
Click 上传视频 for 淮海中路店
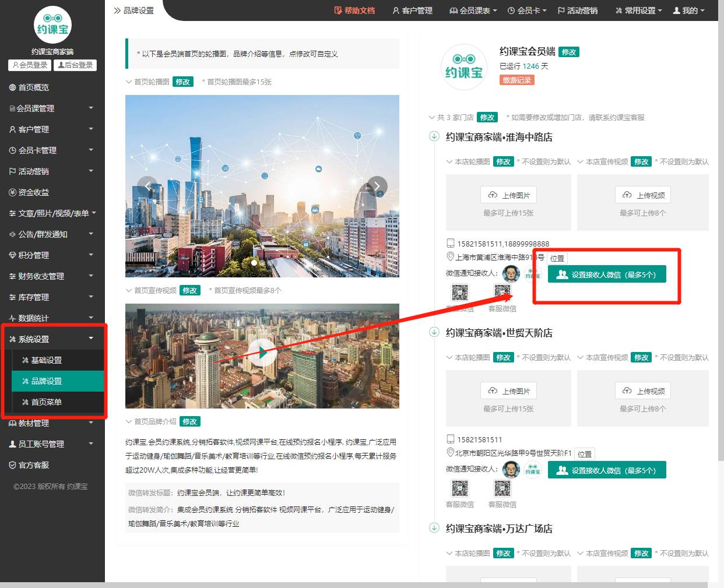[x=643, y=195]
